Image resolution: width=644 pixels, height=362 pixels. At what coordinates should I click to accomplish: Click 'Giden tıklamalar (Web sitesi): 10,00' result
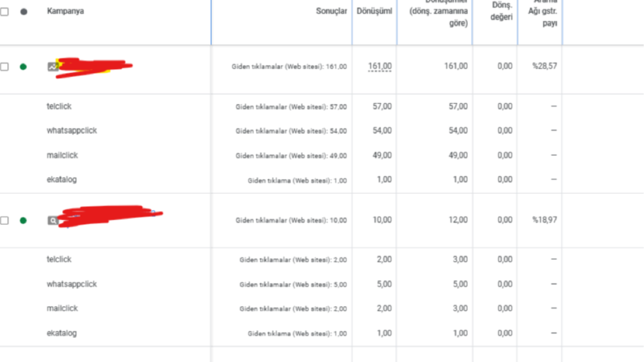coord(292,221)
